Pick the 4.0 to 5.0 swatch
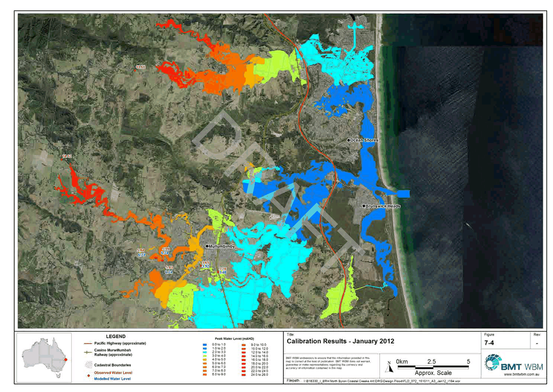The height and width of the screenshot is (392, 553). [205, 360]
